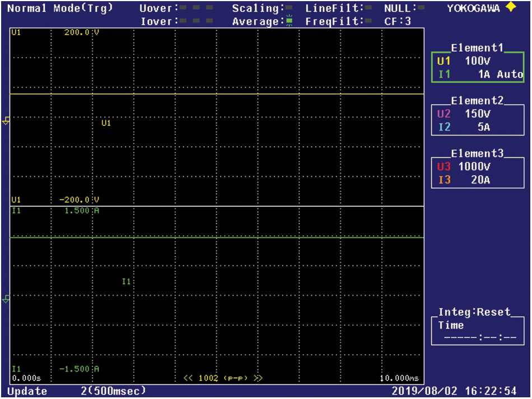Select the U1 waveform trace label
The height and width of the screenshot is (399, 532).
[106, 123]
